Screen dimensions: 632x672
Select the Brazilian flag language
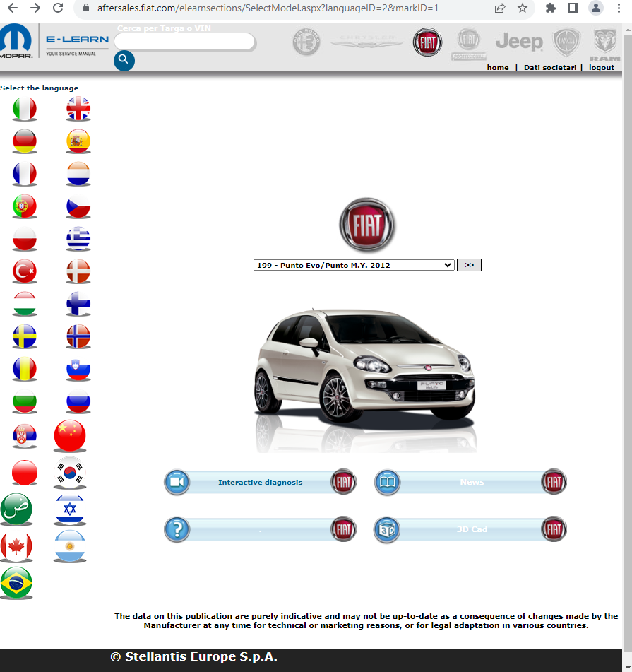(16, 583)
